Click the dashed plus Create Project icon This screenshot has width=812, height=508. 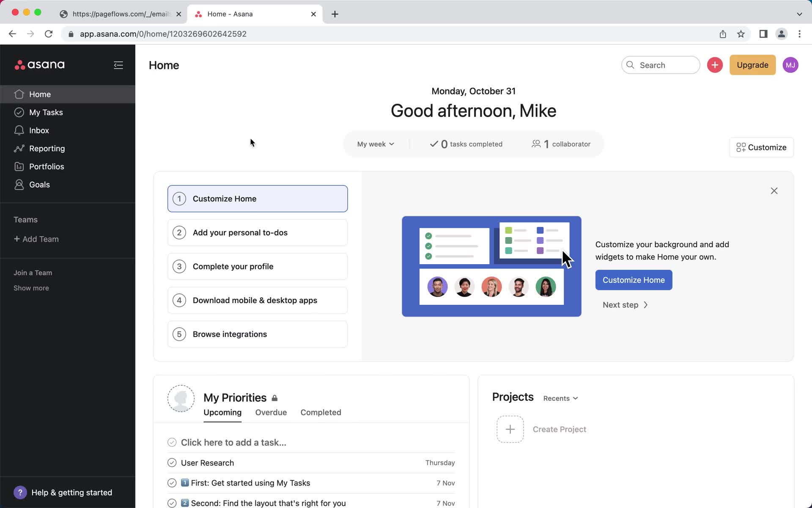pos(510,429)
